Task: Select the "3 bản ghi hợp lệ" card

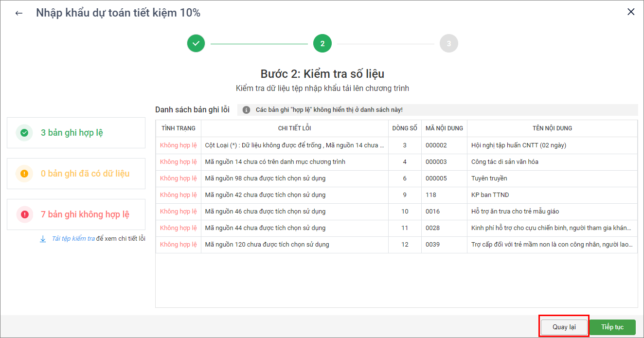Action: click(76, 133)
